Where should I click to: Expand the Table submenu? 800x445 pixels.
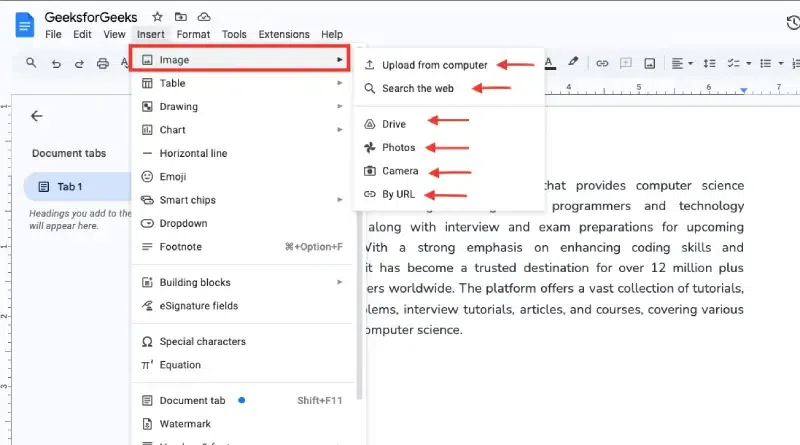click(x=242, y=83)
